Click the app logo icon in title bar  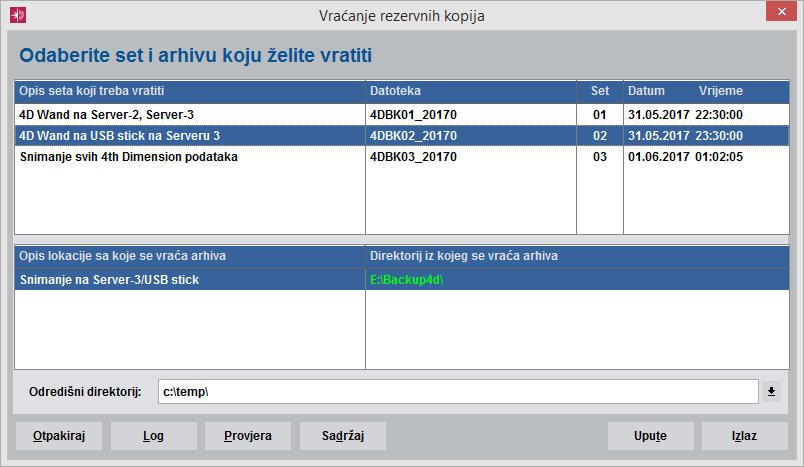click(x=18, y=15)
